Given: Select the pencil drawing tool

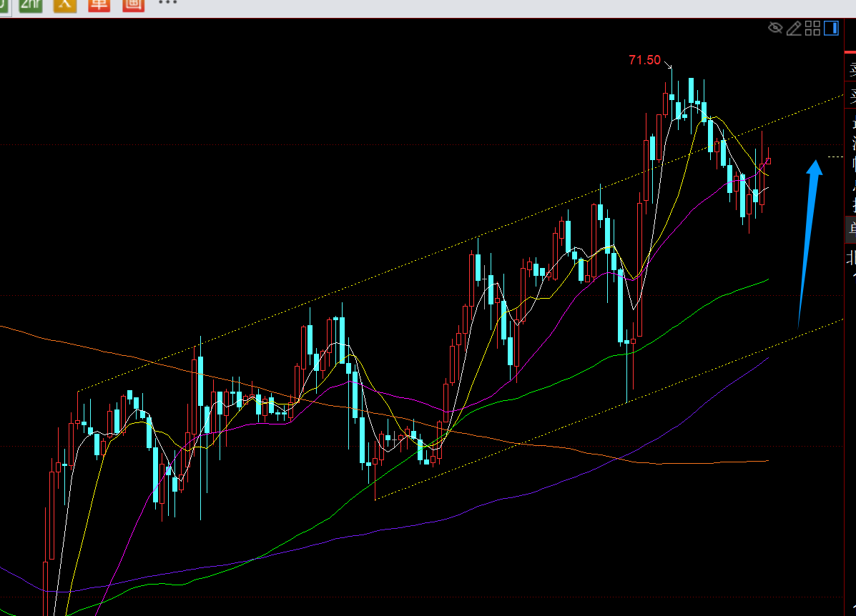Looking at the screenshot, I should click(794, 29).
